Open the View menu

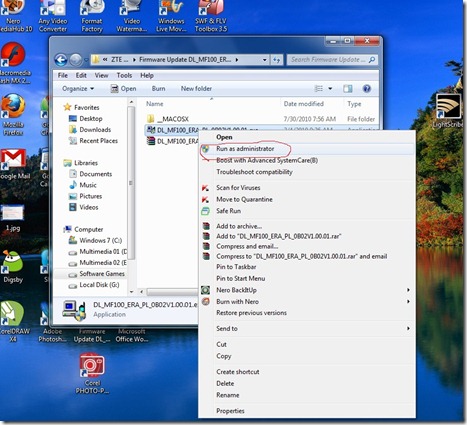(x=101, y=75)
